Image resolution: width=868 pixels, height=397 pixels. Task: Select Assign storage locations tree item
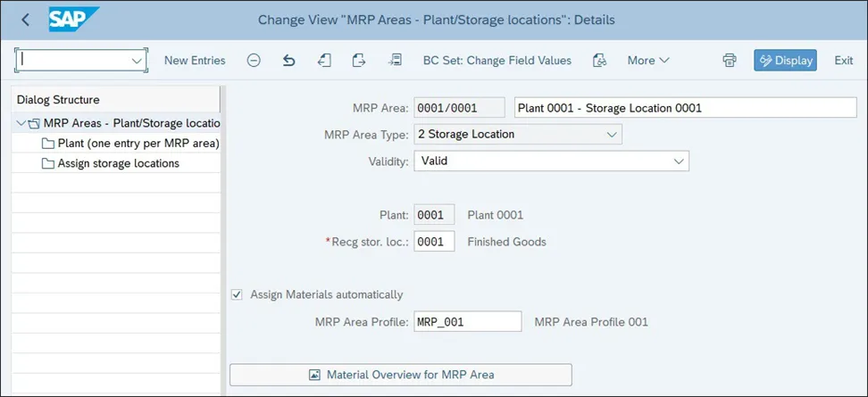coord(118,163)
